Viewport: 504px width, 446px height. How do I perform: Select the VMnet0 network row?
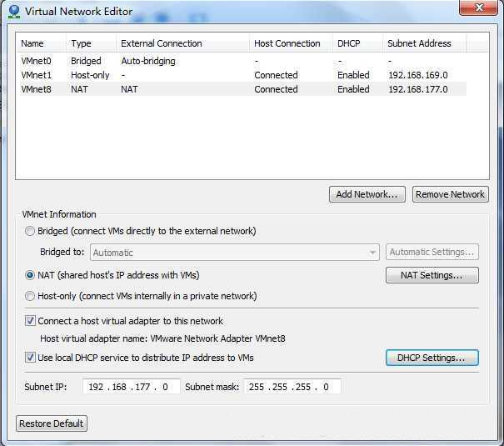pos(243,61)
